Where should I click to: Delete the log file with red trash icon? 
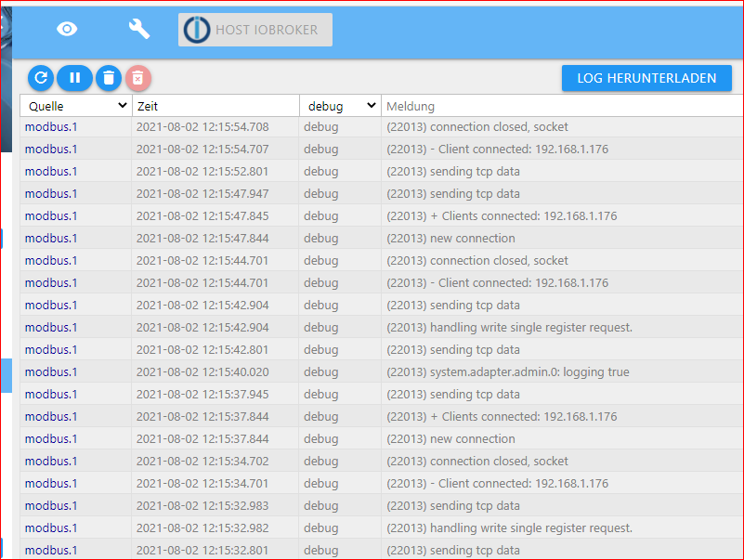[138, 78]
